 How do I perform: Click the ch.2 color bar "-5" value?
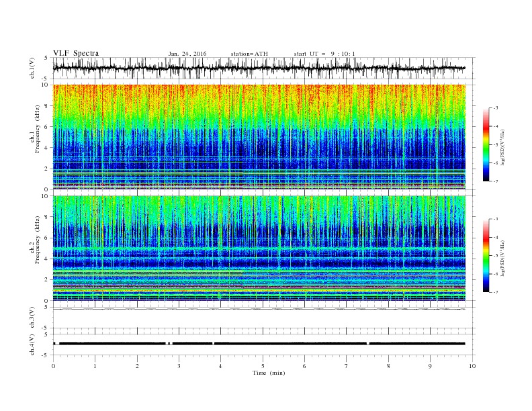pyautogui.click(x=495, y=256)
